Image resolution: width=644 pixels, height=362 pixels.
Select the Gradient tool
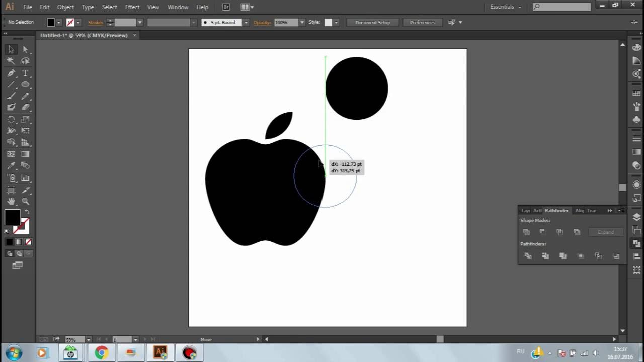coord(25,154)
